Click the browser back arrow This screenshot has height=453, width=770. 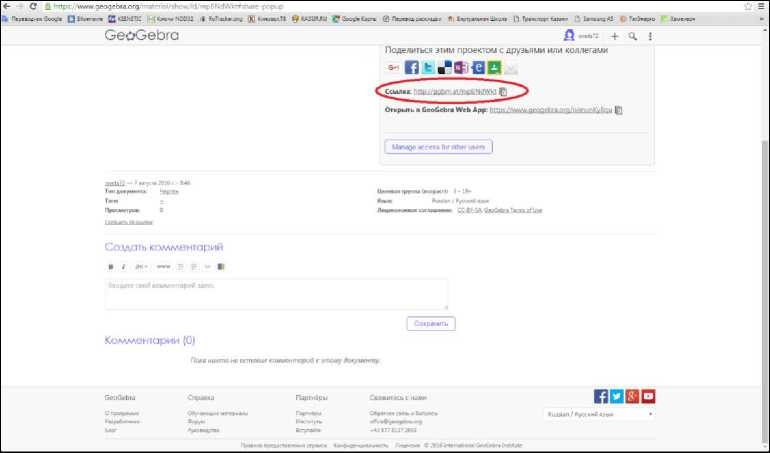tap(7, 7)
